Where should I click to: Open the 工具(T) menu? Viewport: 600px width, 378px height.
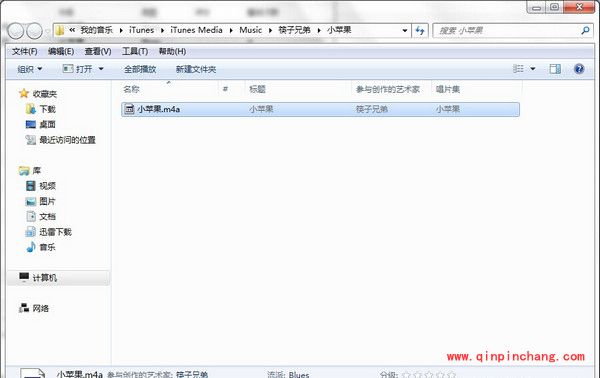(135, 51)
